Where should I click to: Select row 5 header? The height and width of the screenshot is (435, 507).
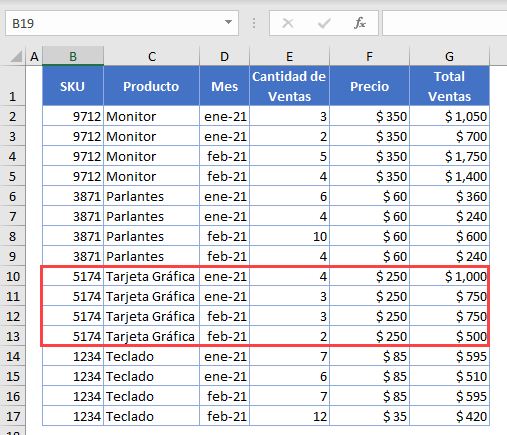[13, 176]
